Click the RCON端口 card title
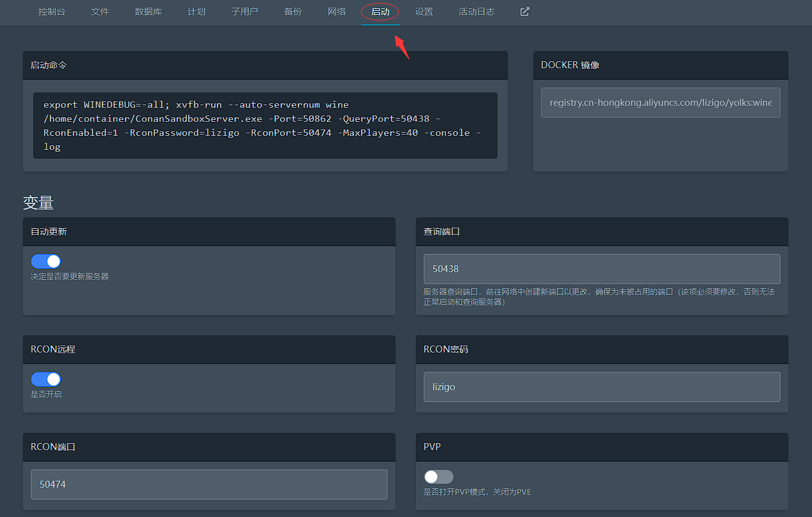The width and height of the screenshot is (812, 517). coord(53,447)
